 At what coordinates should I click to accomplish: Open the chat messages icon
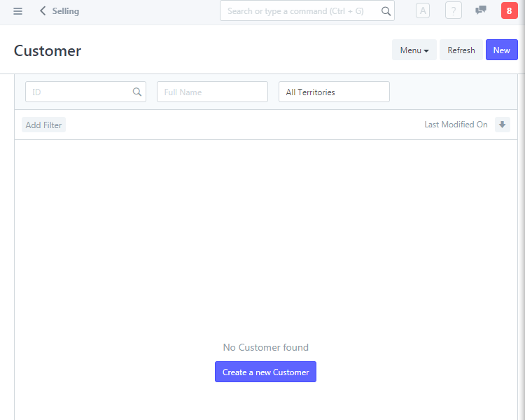tap(480, 10)
